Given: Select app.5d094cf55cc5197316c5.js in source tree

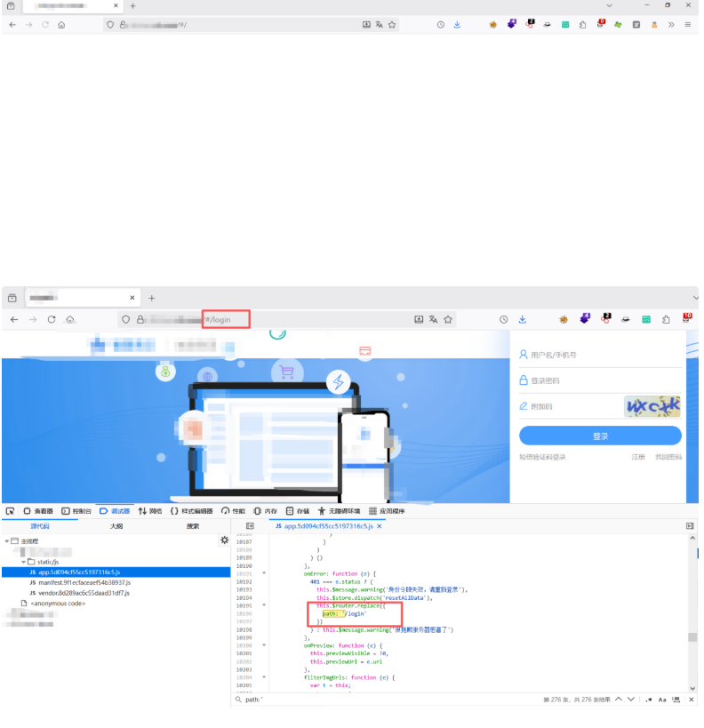Looking at the screenshot, I should coord(116,572).
